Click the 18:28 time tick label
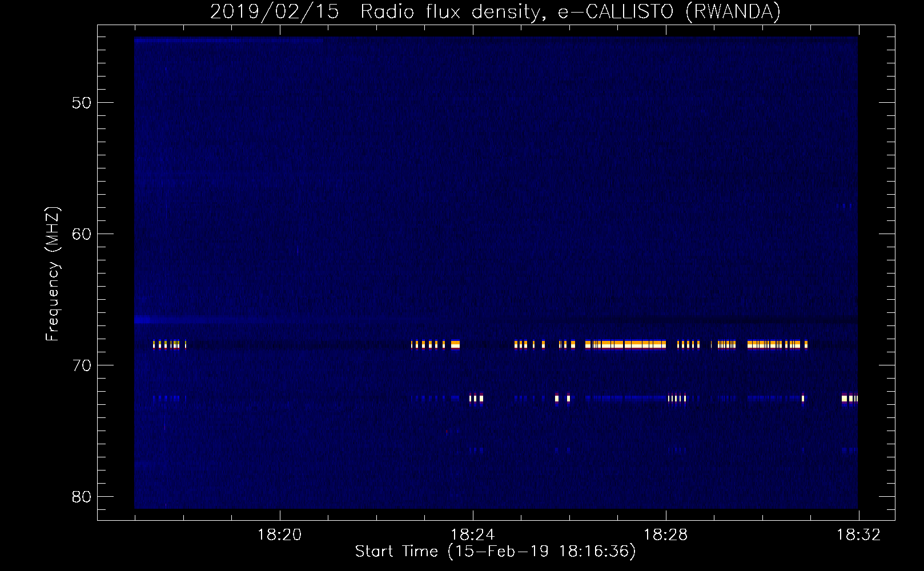924x571 pixels. [665, 535]
